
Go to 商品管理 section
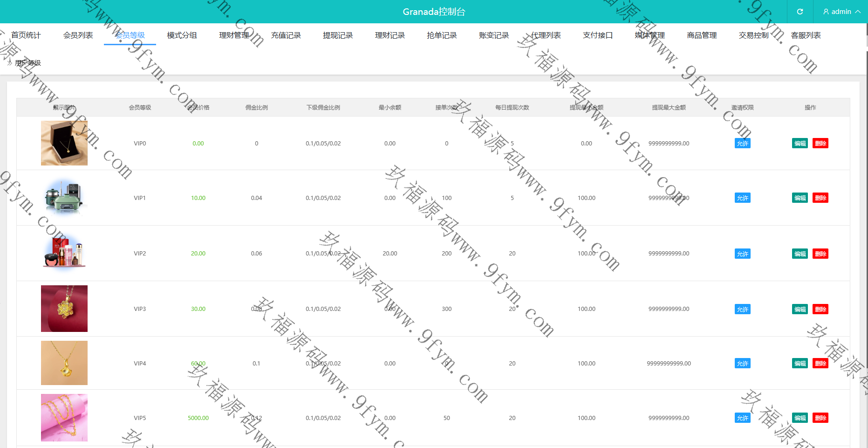coord(702,35)
